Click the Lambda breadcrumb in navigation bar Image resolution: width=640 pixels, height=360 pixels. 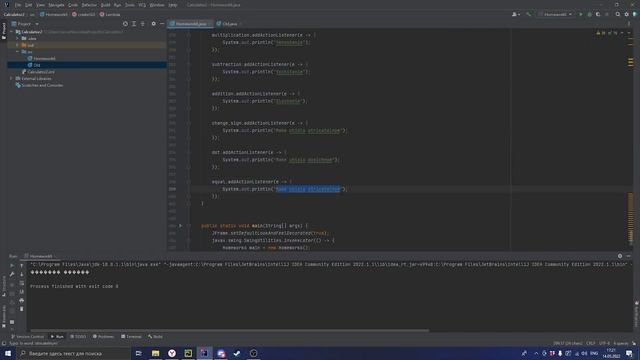110,14
